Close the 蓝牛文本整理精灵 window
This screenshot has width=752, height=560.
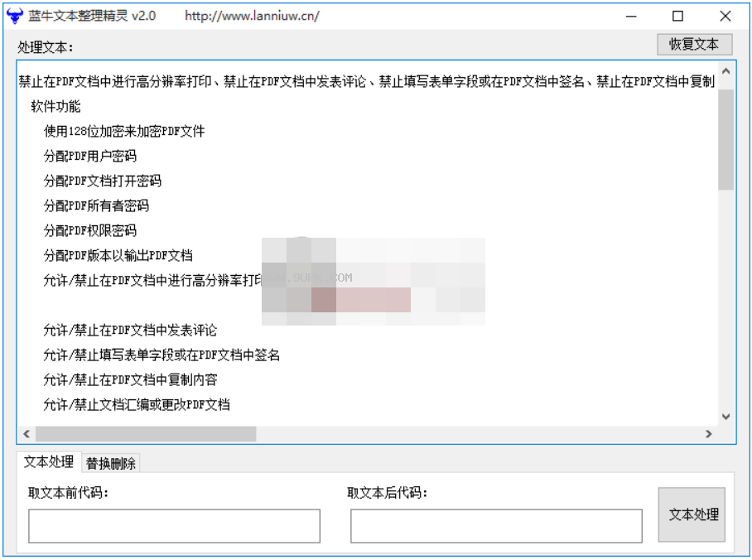tap(725, 17)
